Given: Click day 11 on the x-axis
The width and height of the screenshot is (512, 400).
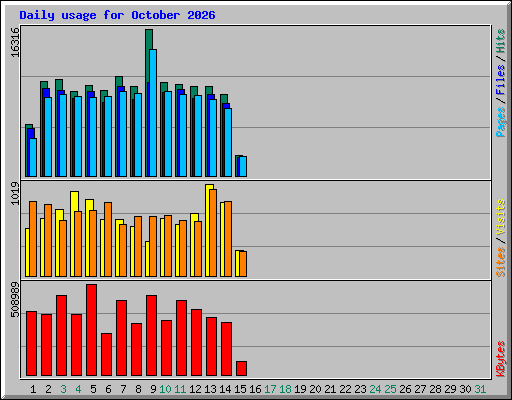Looking at the screenshot, I should coord(180,389).
